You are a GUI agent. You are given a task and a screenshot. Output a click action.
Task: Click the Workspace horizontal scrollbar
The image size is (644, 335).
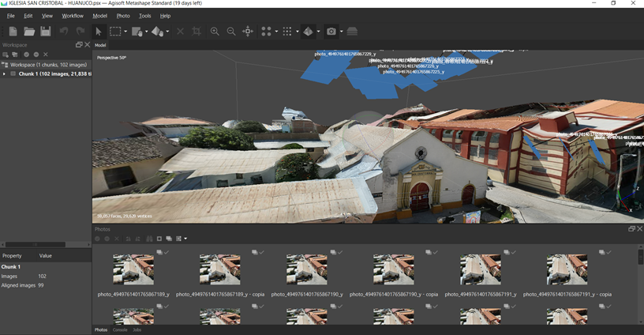point(36,245)
